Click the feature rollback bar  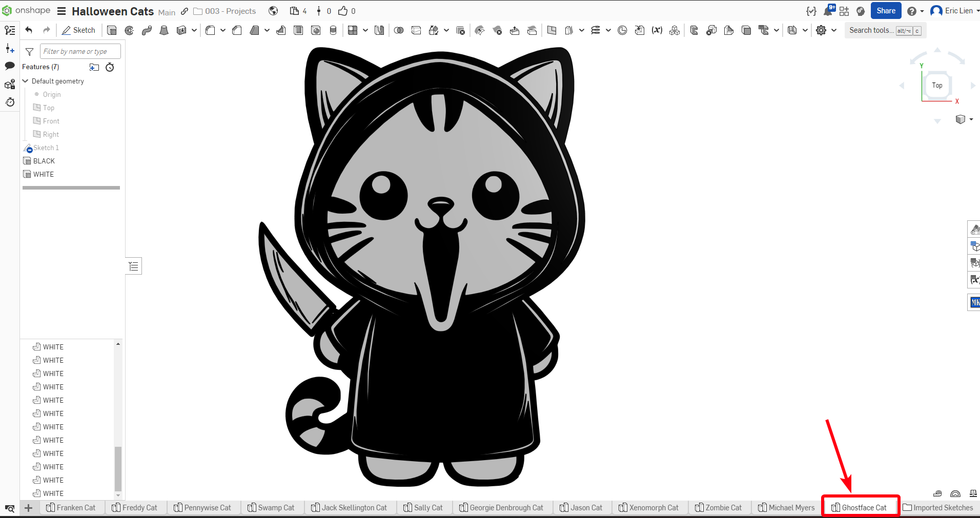tap(71, 188)
